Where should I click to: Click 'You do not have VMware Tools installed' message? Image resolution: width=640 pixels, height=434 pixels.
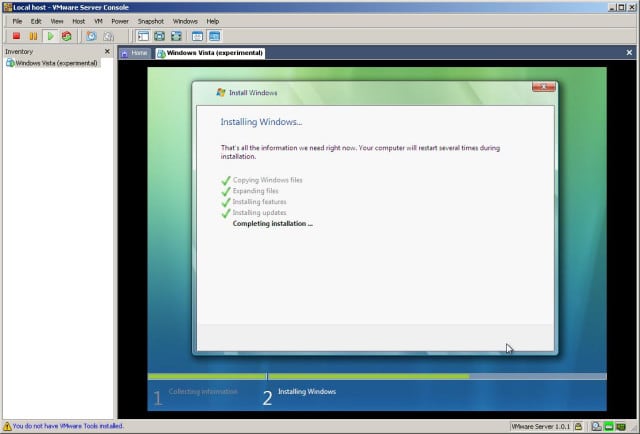tap(68, 426)
